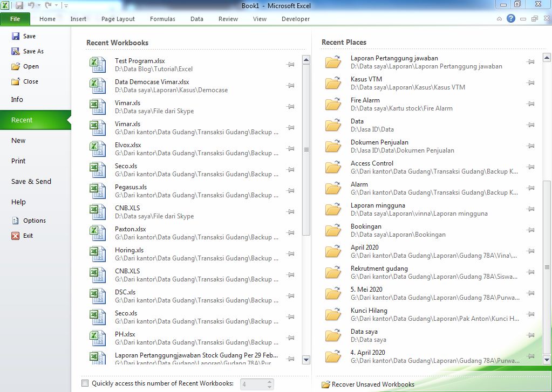Pin the Fire Alarm folder

point(530,104)
